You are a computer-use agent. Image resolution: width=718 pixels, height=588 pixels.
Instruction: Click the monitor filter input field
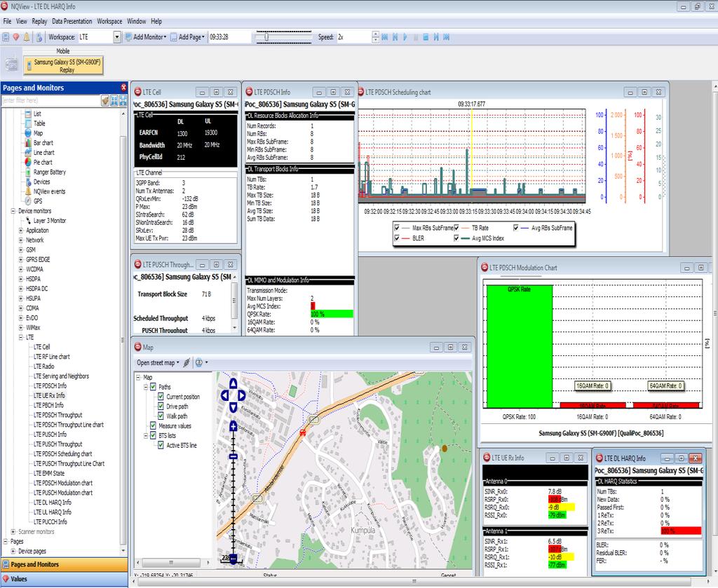[50, 101]
